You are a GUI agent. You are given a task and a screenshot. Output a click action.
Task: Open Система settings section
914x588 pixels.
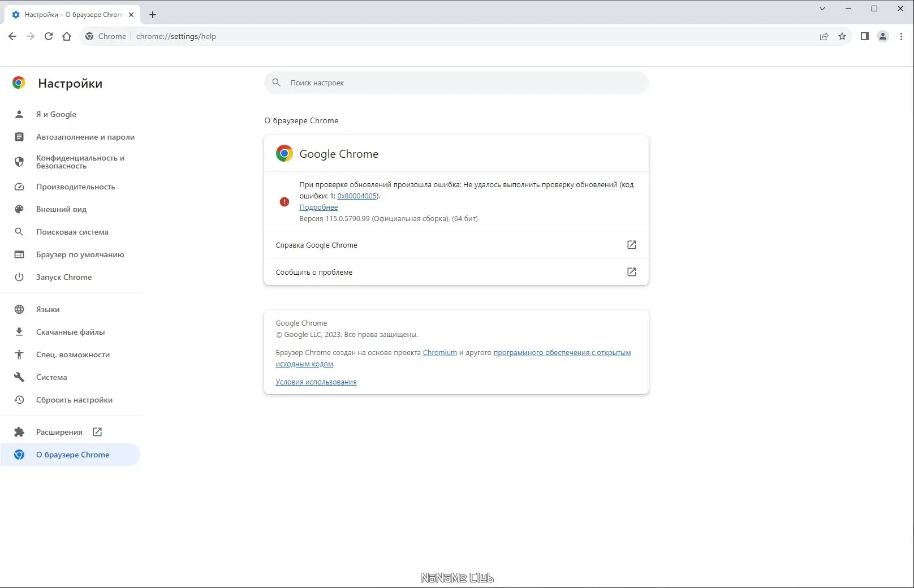tap(71, 377)
